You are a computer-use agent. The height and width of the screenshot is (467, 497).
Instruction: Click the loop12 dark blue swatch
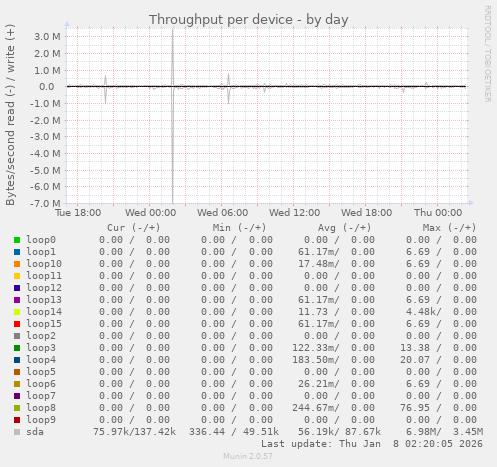click(17, 288)
